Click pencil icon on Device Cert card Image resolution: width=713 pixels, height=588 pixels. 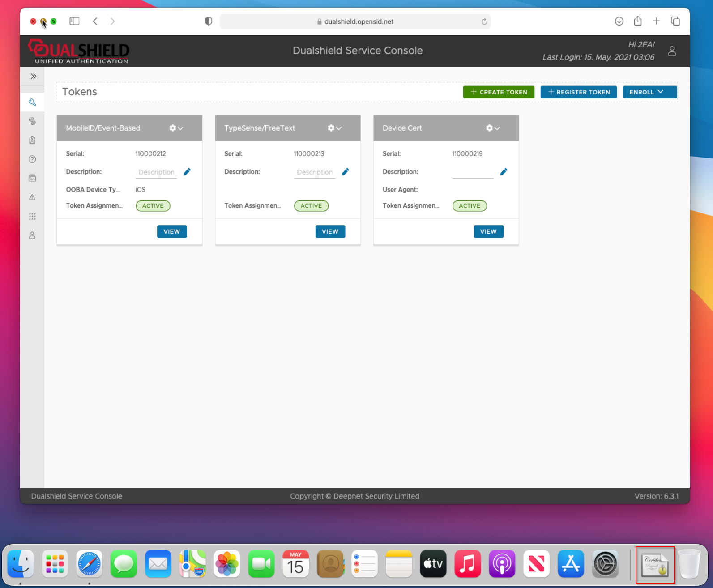tap(504, 172)
